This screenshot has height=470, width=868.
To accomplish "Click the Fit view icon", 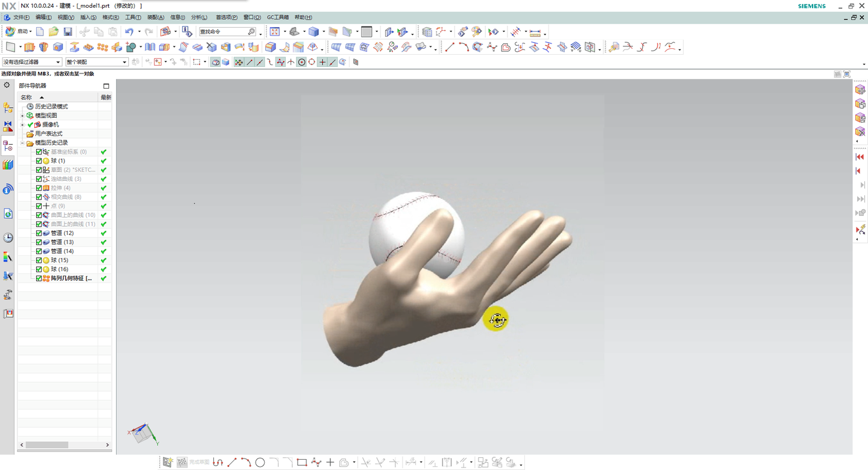I will click(275, 32).
